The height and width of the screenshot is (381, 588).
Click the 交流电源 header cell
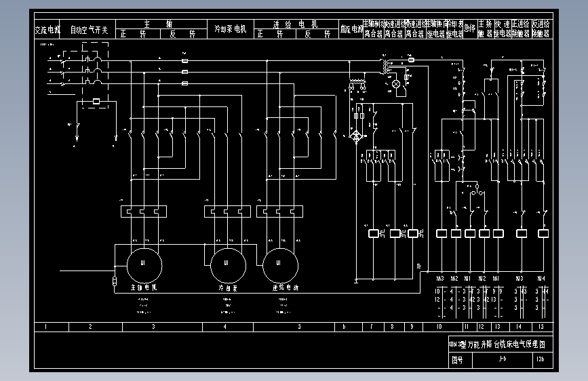pos(47,30)
